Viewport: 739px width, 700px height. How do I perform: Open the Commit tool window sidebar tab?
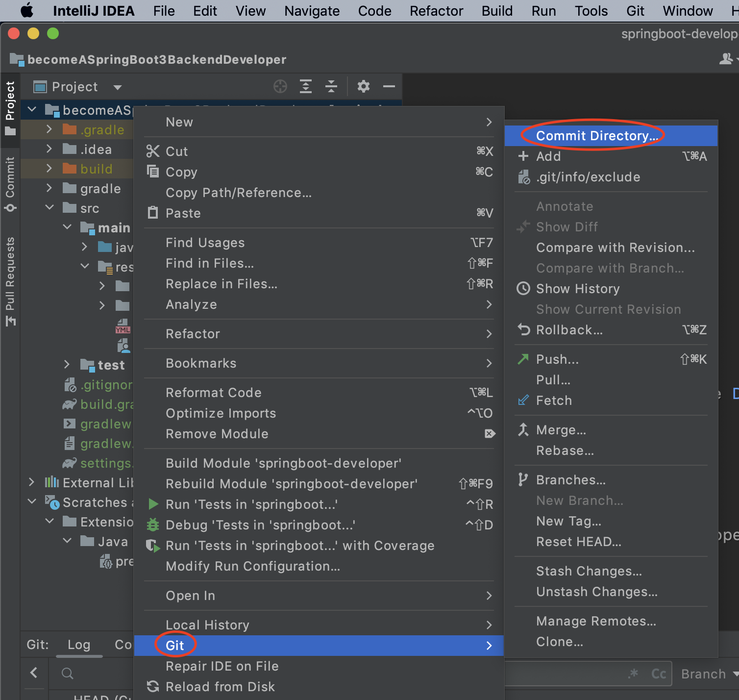(10, 185)
